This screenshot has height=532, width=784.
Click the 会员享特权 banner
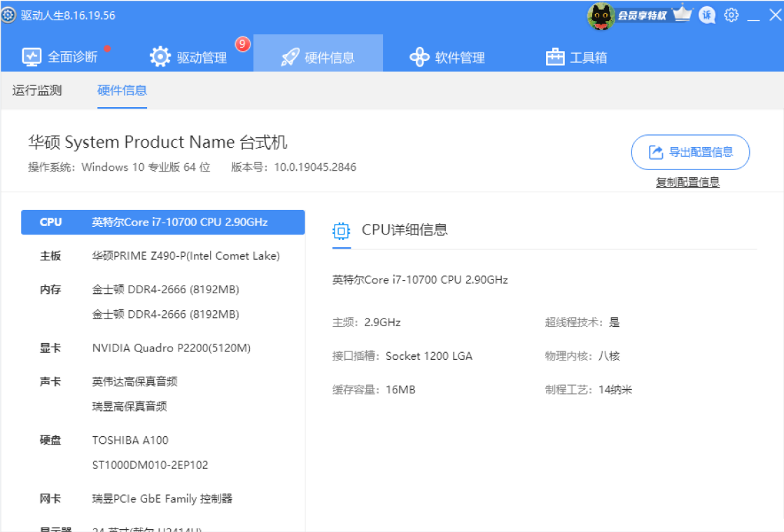tap(642, 15)
